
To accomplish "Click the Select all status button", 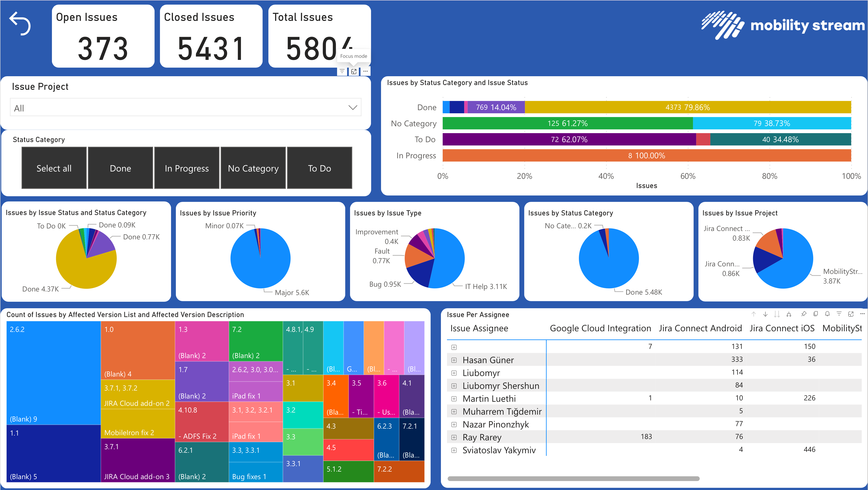I will [x=54, y=168].
